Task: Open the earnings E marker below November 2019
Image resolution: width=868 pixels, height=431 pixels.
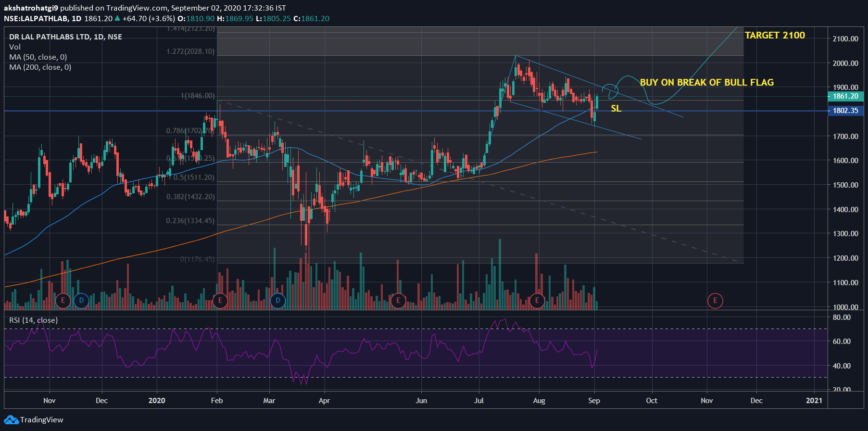Action: pyautogui.click(x=63, y=301)
